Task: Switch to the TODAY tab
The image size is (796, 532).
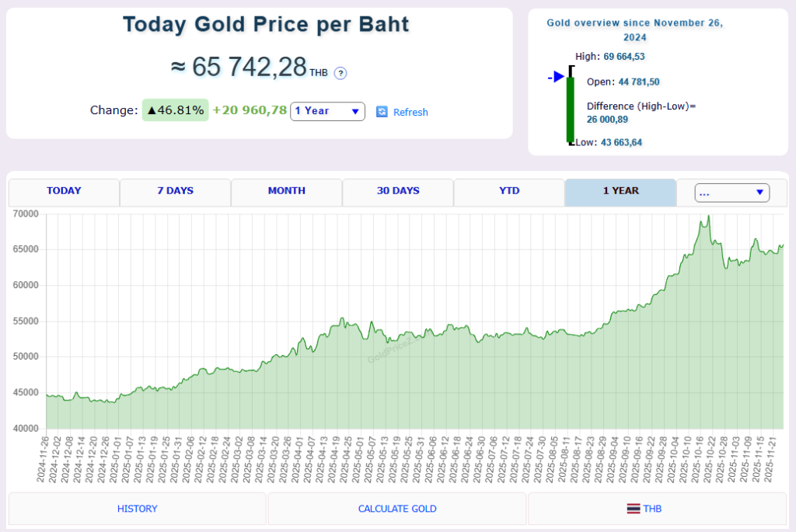Action: [64, 191]
